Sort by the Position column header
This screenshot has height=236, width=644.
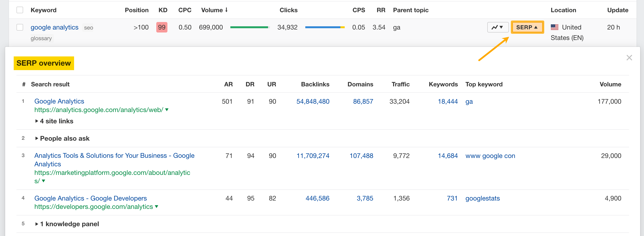[x=137, y=10]
